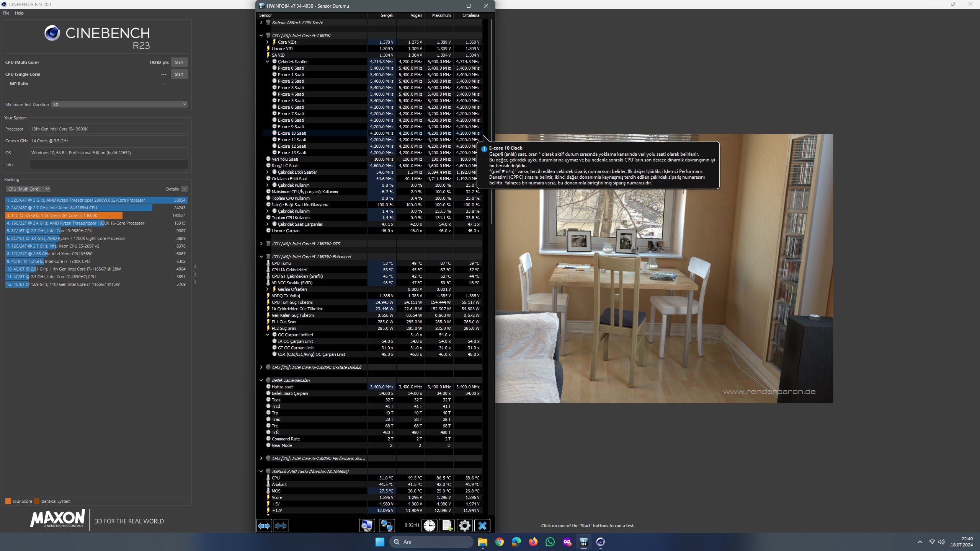Open WhatsApp from taskbar
The height and width of the screenshot is (551, 980).
click(550, 542)
